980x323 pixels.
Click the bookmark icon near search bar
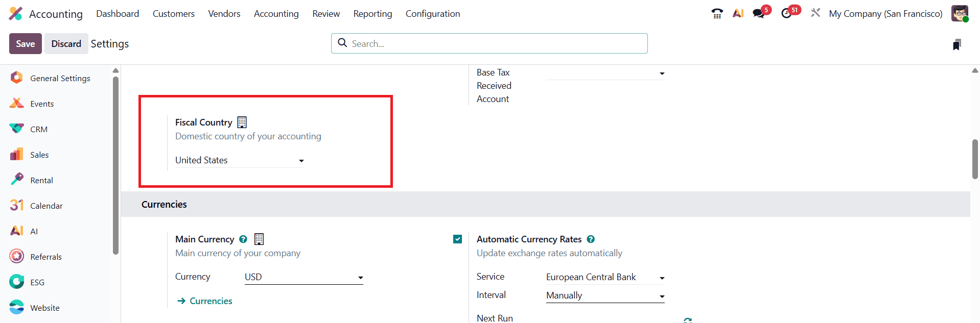pyautogui.click(x=957, y=44)
